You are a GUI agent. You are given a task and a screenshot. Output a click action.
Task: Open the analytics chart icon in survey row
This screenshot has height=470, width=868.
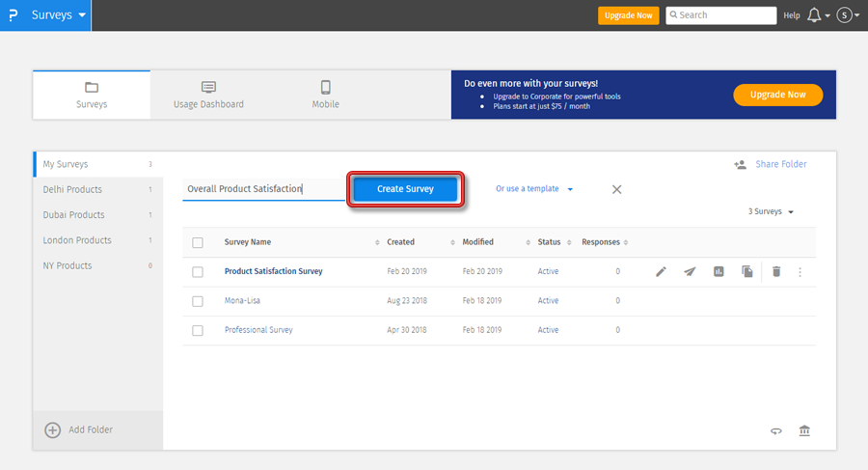[719, 272]
